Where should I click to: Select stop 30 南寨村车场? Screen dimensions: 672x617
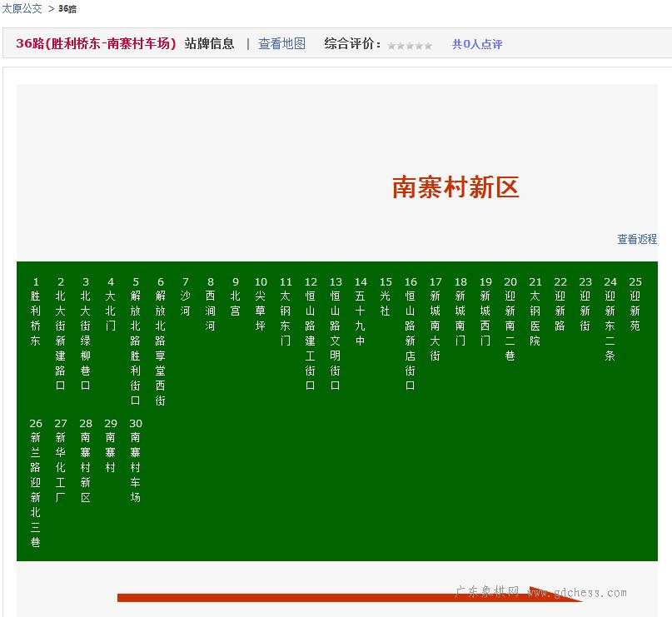[136, 460]
